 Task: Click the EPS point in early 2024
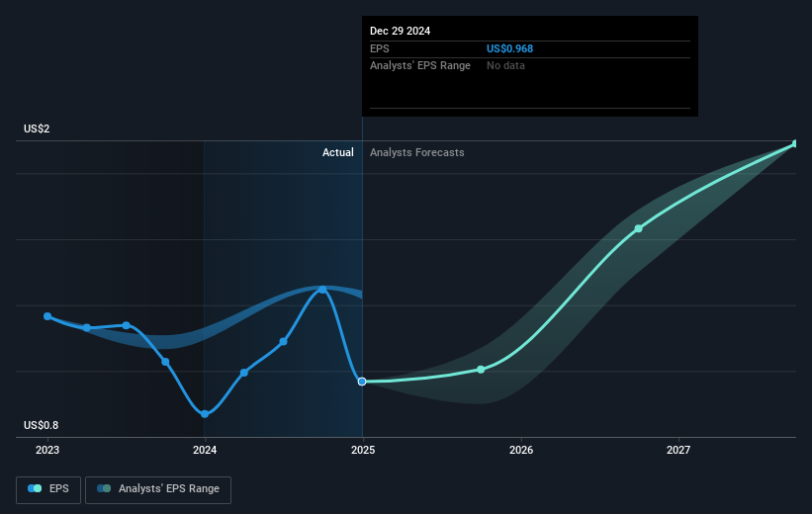pyautogui.click(x=244, y=373)
